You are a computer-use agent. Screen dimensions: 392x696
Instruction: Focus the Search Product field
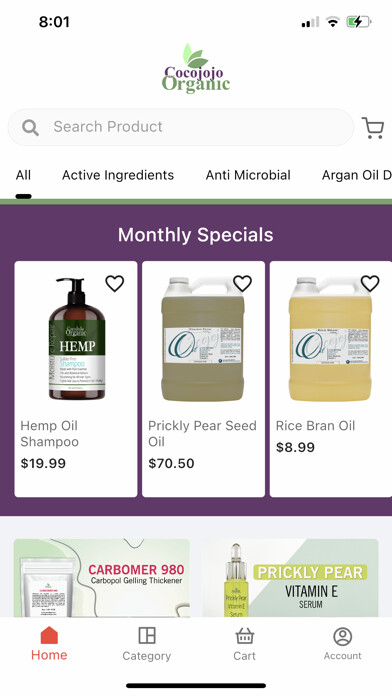coord(181,127)
